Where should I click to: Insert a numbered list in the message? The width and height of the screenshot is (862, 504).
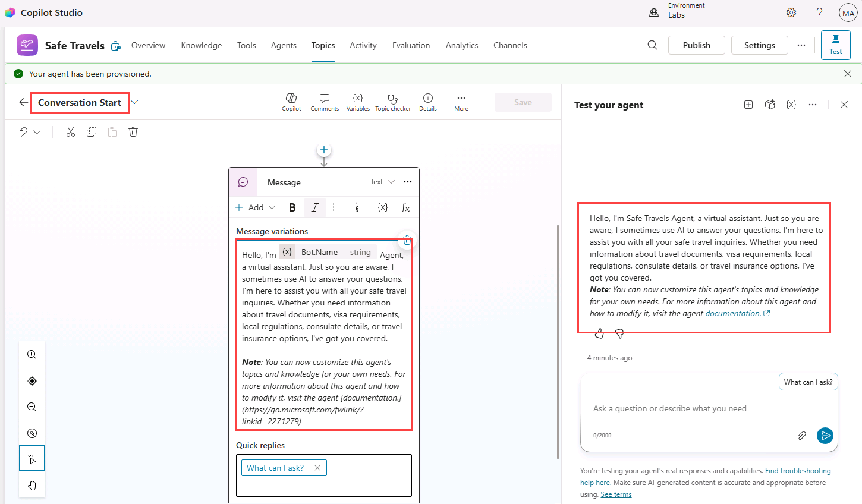click(360, 207)
